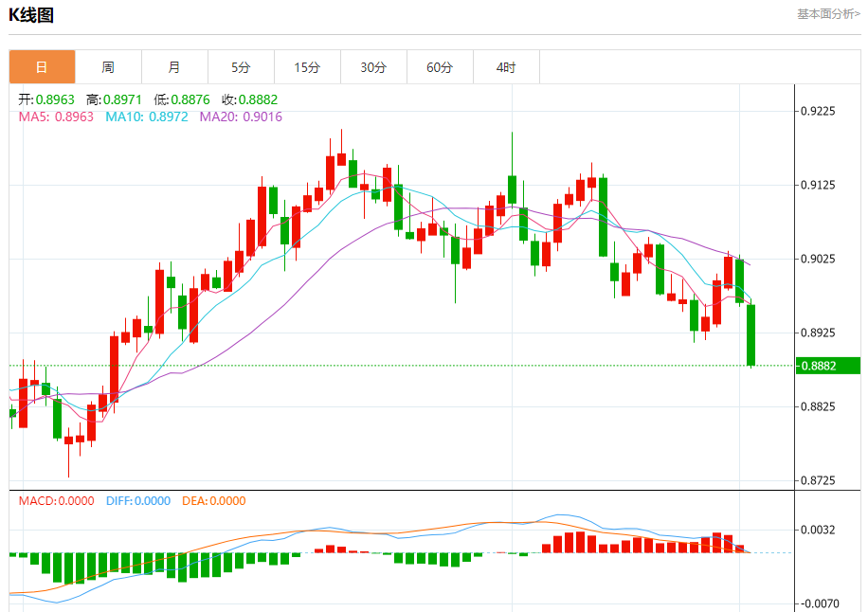868x612 pixels.
Task: Click the 0.9225 price axis label
Action: pyautogui.click(x=818, y=111)
